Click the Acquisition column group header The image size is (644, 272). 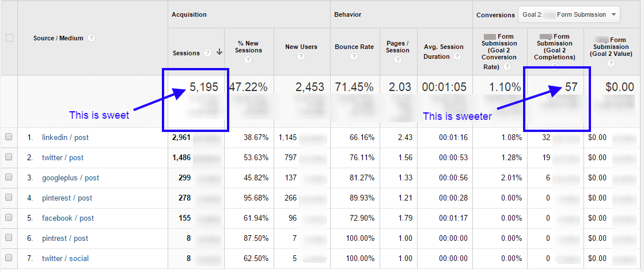189,14
